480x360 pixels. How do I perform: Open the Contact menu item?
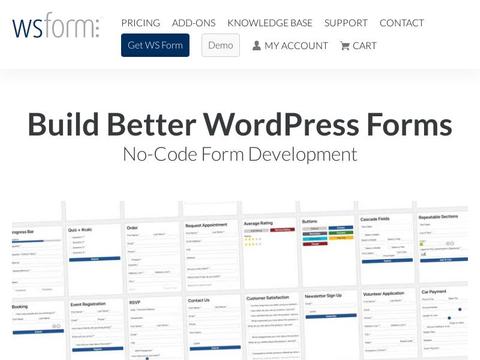pos(402,23)
